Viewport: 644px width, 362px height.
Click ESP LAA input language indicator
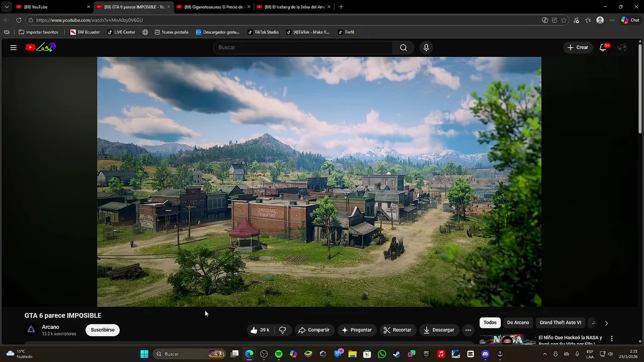[x=590, y=354]
